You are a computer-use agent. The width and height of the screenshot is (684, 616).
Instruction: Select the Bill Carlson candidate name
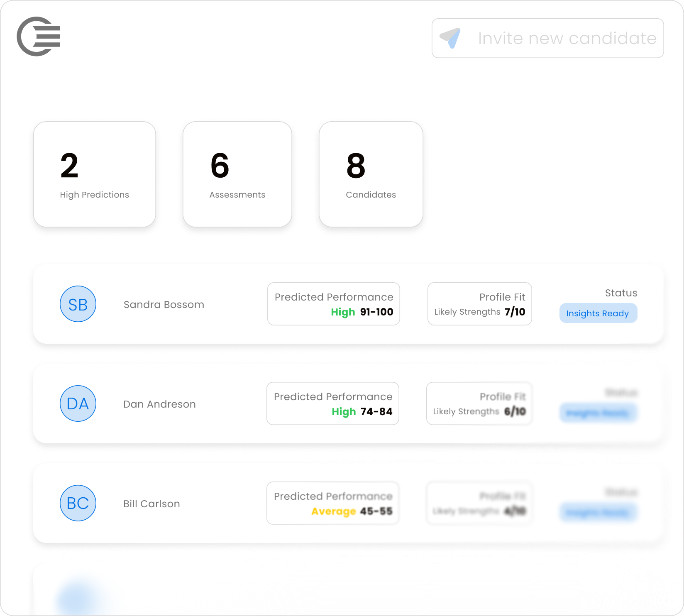point(151,504)
